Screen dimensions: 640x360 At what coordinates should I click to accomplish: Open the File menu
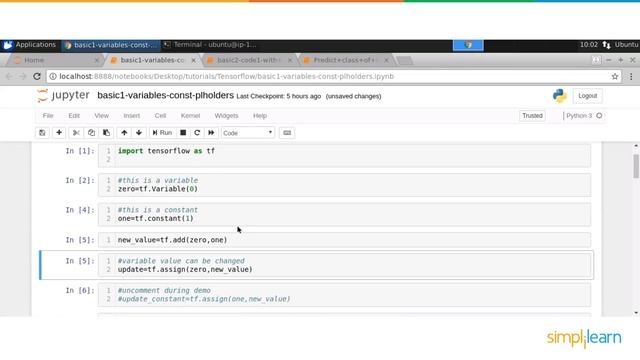click(x=48, y=116)
